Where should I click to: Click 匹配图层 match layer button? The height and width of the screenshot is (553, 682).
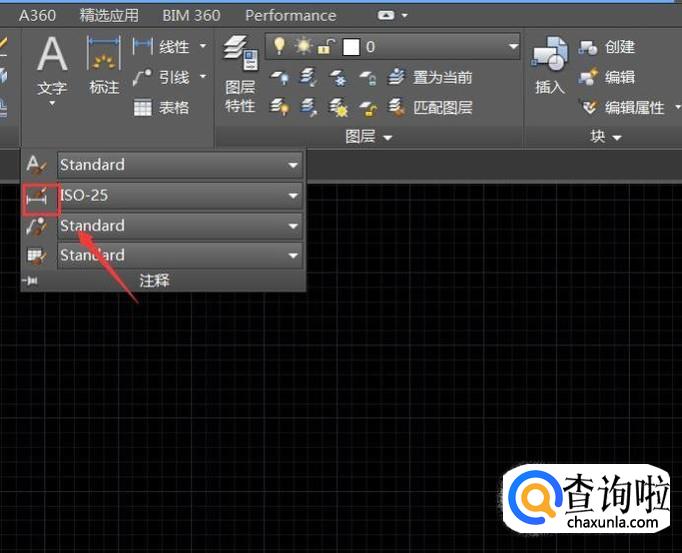point(432,107)
